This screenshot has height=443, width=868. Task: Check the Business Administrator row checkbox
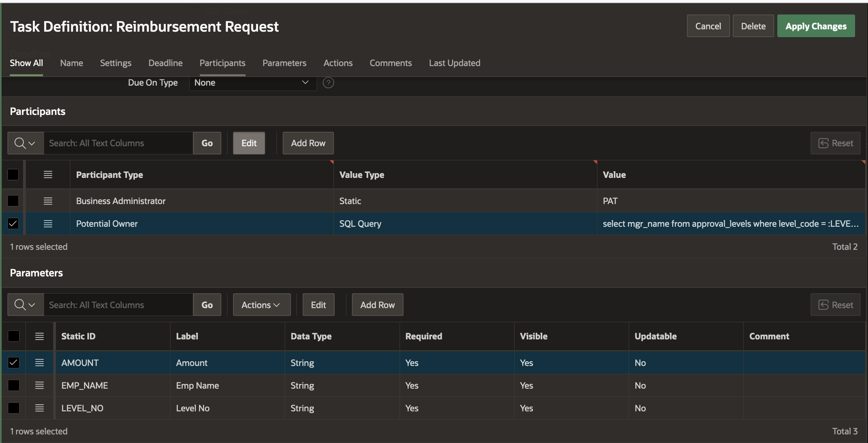pyautogui.click(x=13, y=201)
